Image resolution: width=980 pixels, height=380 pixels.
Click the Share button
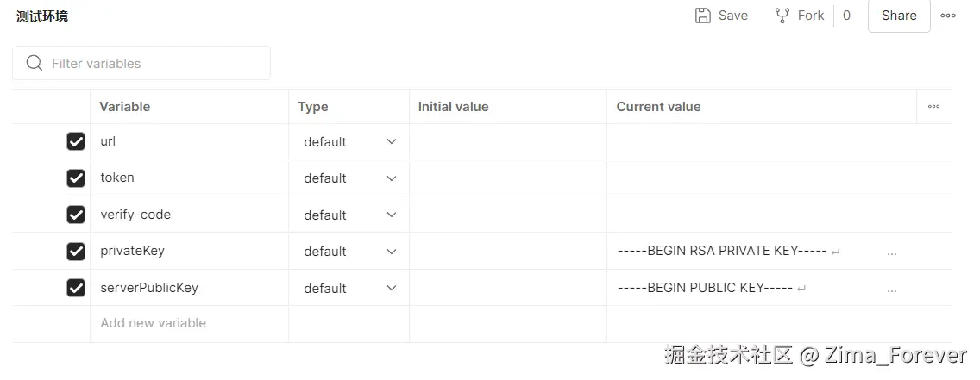[899, 16]
